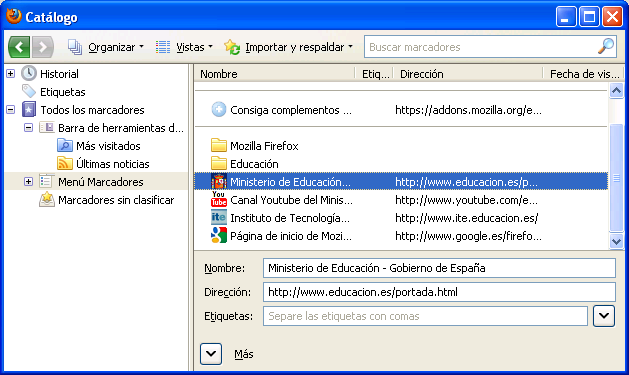This screenshot has width=629, height=375.
Task: Minimize the Catálogo window
Action: [x=566, y=17]
